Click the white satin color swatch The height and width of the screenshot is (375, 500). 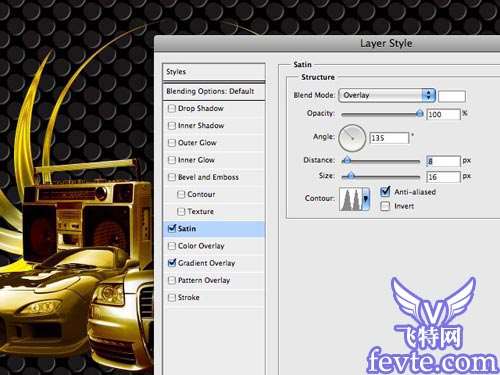452,96
